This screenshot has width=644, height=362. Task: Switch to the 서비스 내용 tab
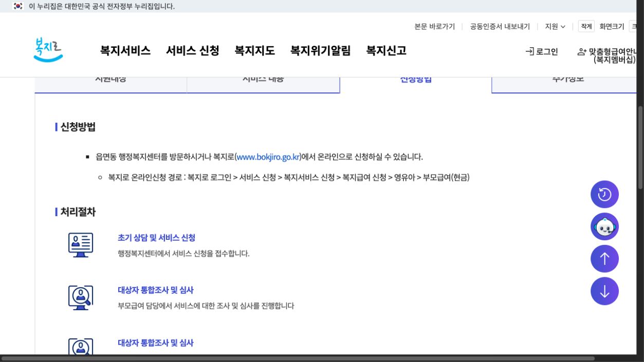coord(263,85)
